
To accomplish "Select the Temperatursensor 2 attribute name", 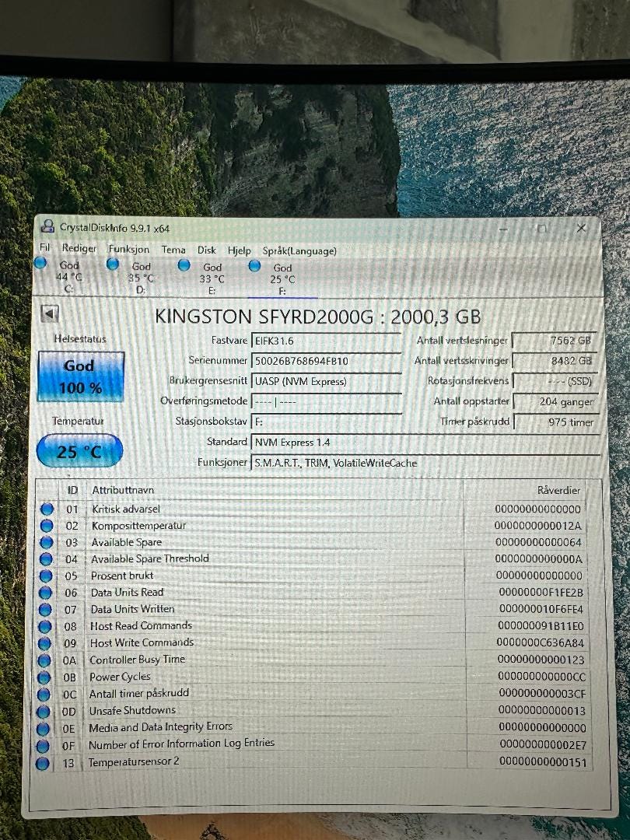I will (134, 761).
